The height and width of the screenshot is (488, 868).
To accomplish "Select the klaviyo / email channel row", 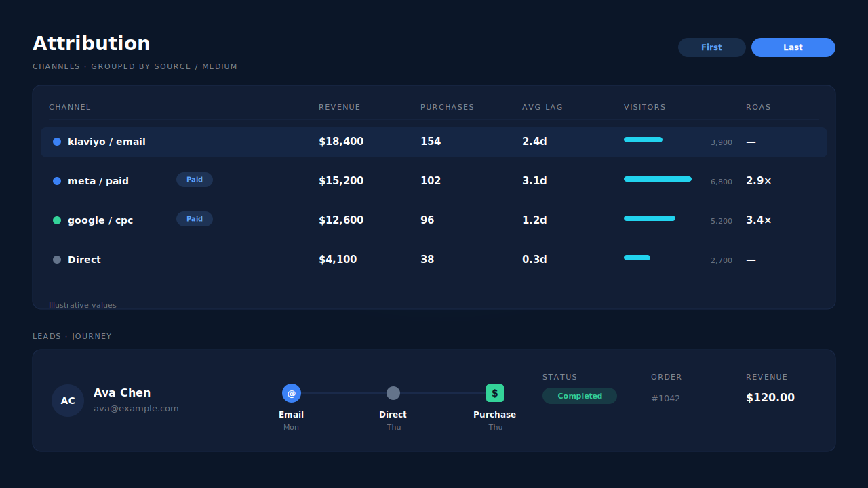I will tap(434, 142).
